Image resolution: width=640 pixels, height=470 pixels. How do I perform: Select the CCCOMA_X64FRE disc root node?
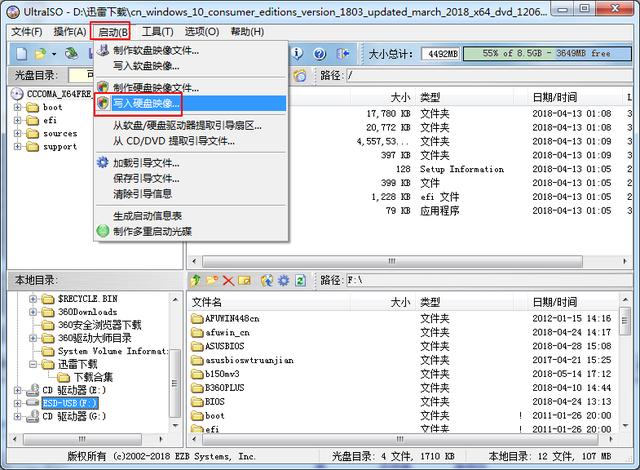[x=59, y=94]
